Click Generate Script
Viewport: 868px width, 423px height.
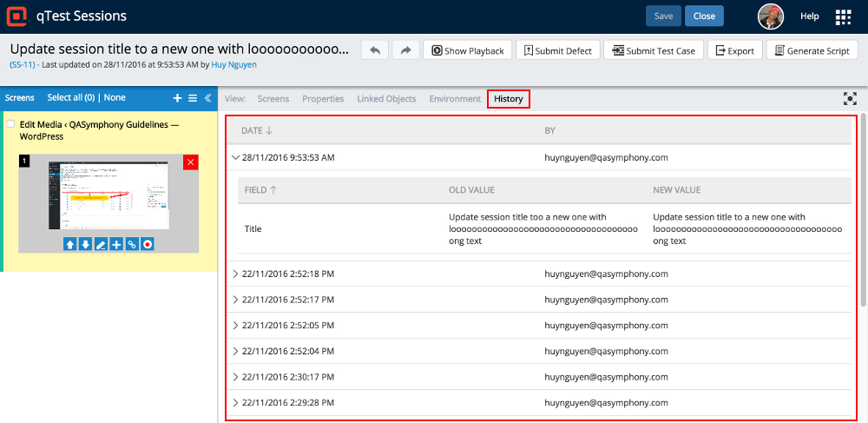[812, 50]
